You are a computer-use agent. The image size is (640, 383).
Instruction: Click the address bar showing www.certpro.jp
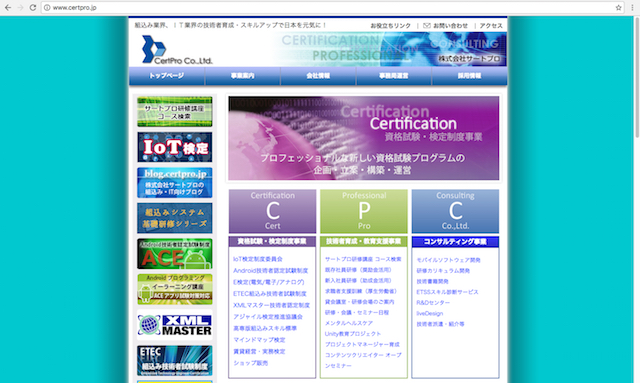coord(327,7)
